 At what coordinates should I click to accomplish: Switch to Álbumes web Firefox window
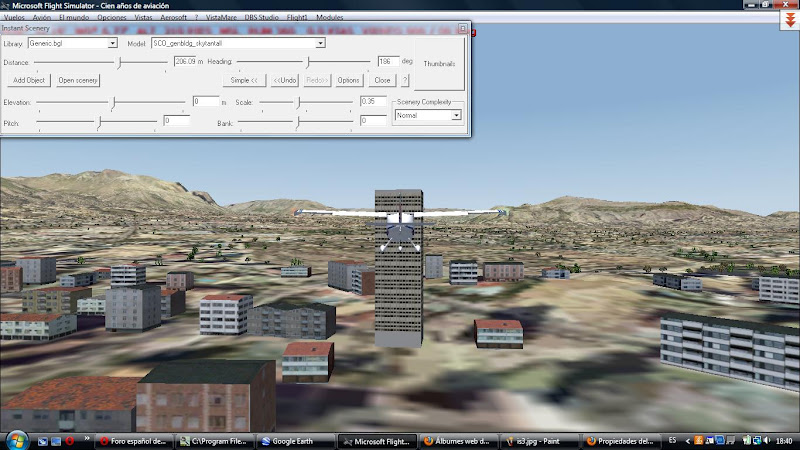pos(458,441)
